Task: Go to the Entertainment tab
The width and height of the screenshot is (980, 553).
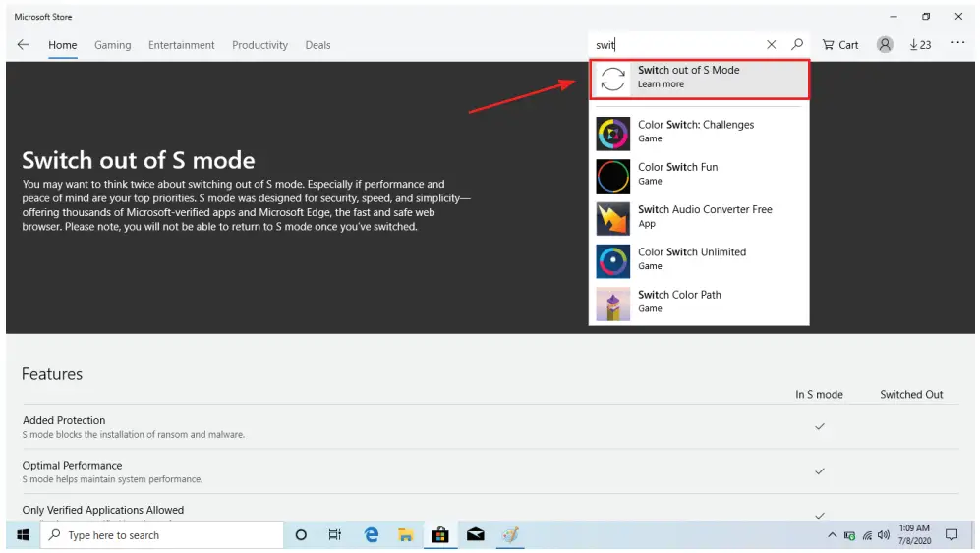Action: (181, 45)
